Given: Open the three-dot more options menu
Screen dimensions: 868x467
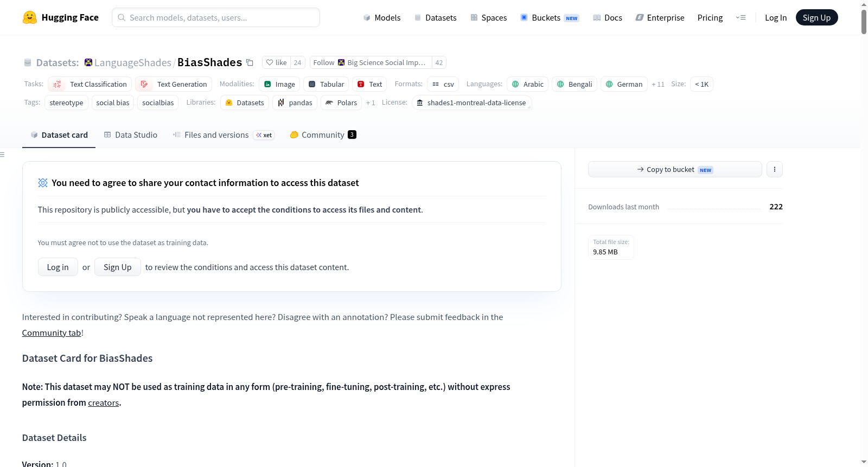Looking at the screenshot, I should [775, 169].
